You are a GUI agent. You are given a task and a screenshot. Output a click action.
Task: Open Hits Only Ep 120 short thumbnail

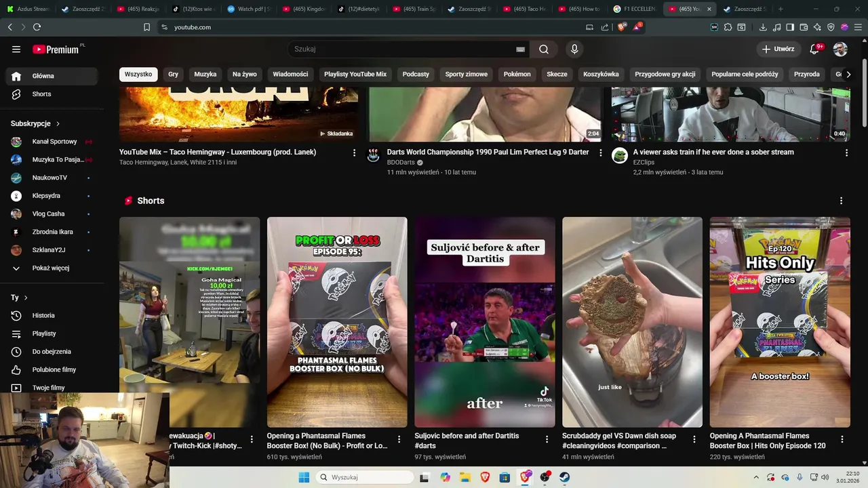pyautogui.click(x=780, y=322)
